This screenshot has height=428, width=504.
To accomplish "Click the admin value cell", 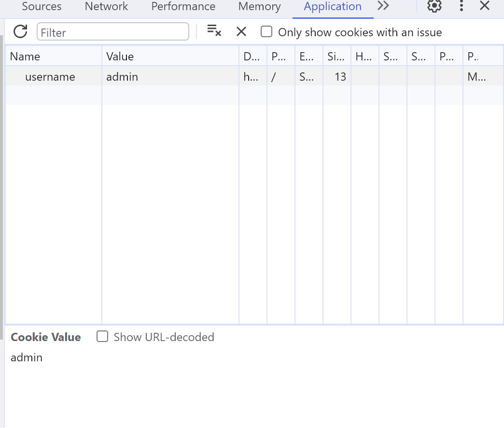I will (x=122, y=77).
